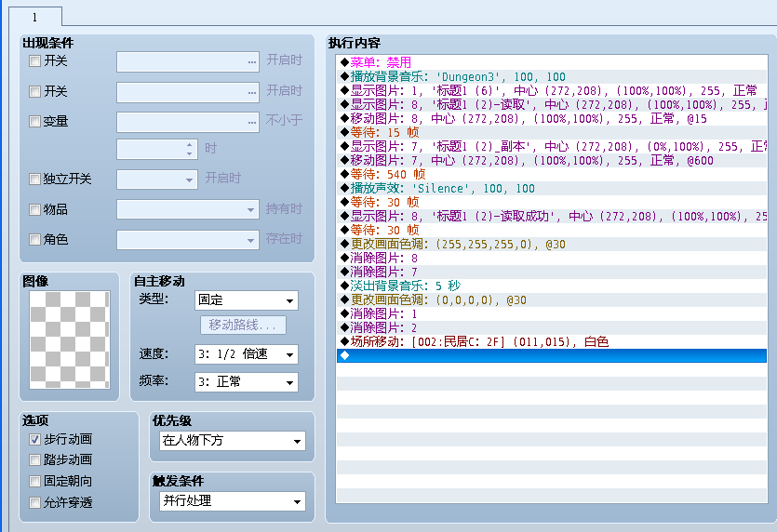777x532 pixels.
Task: Click the variable value spinner arrows
Action: [x=189, y=149]
